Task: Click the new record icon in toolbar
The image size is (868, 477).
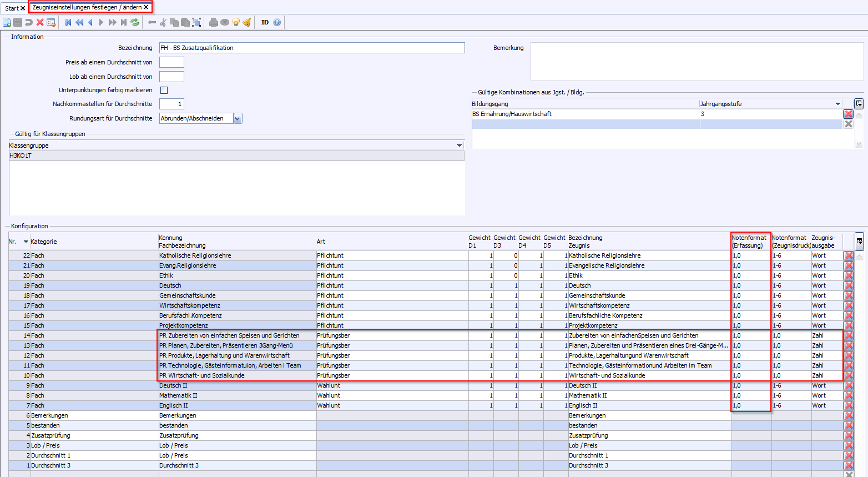Action: pyautogui.click(x=7, y=22)
